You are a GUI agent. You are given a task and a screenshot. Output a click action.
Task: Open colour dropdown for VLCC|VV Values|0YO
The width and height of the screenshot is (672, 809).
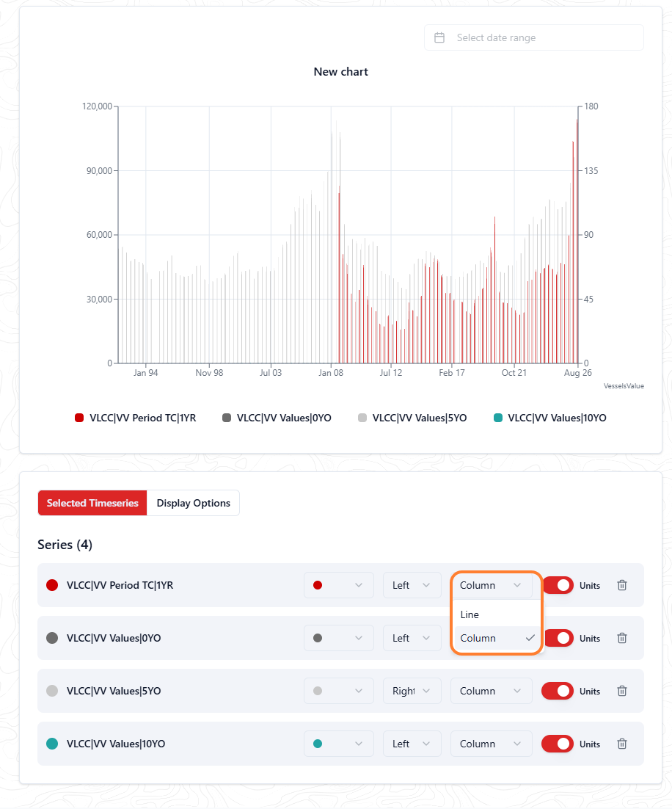tap(339, 638)
